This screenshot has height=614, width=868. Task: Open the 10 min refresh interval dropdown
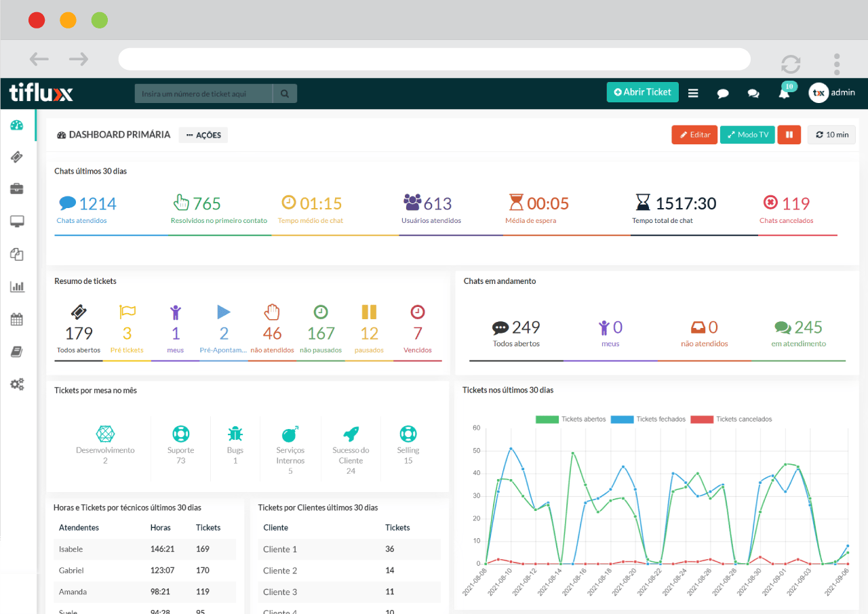(x=831, y=135)
